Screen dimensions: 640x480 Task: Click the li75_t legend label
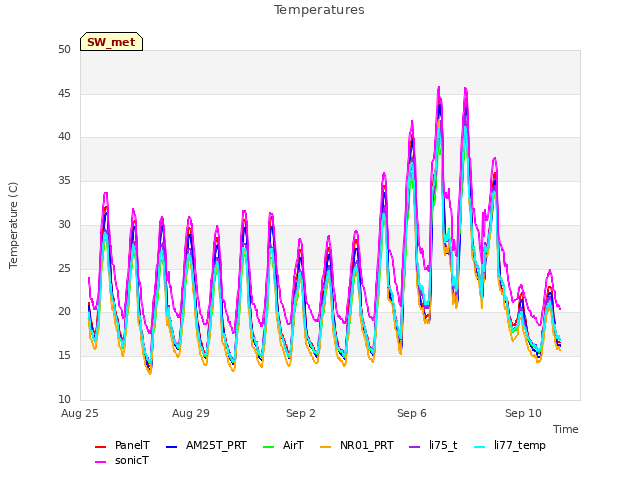point(443,445)
